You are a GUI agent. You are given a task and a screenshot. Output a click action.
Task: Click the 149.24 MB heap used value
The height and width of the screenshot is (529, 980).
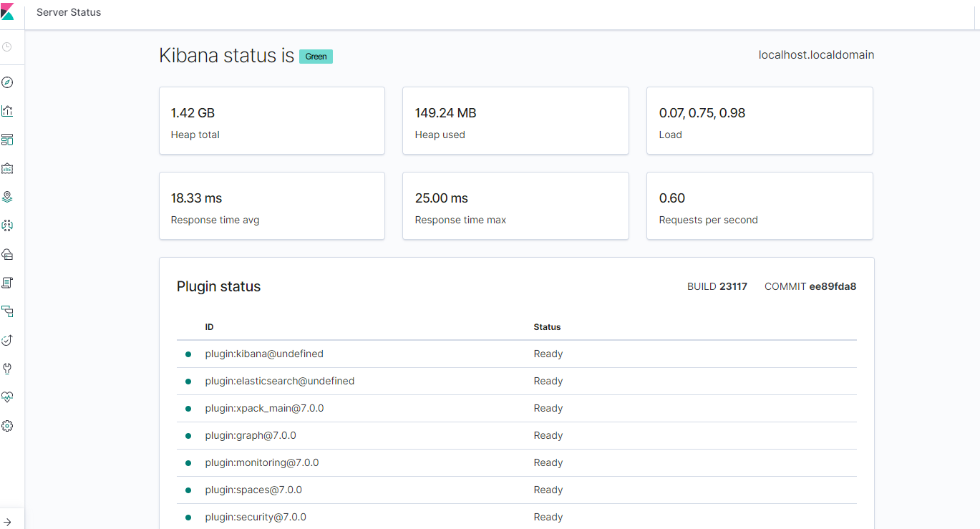tap(445, 113)
